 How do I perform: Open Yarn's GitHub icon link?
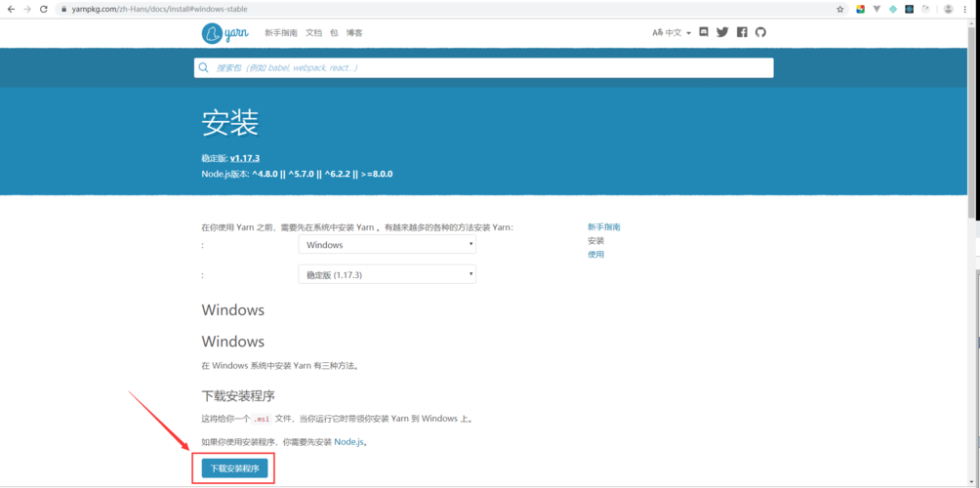[x=760, y=32]
